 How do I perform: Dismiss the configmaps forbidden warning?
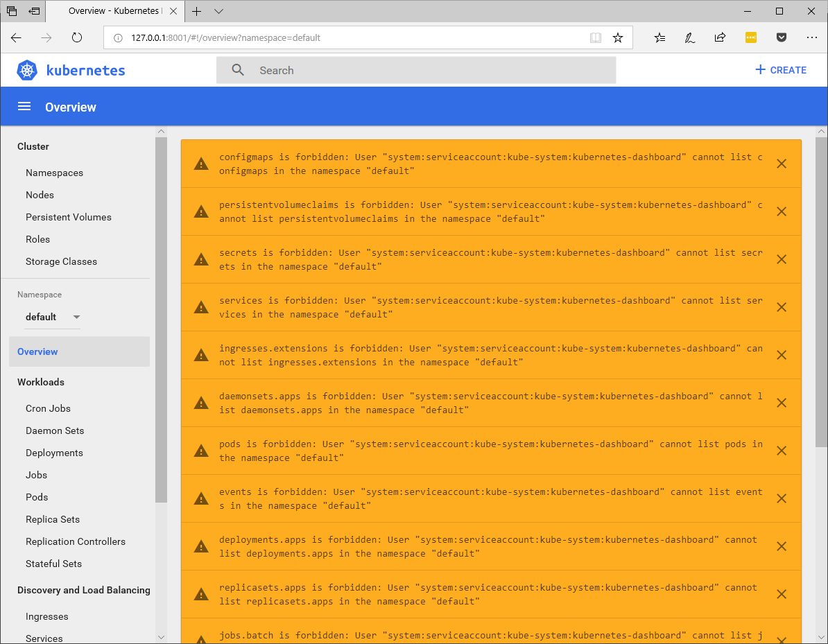pos(782,164)
